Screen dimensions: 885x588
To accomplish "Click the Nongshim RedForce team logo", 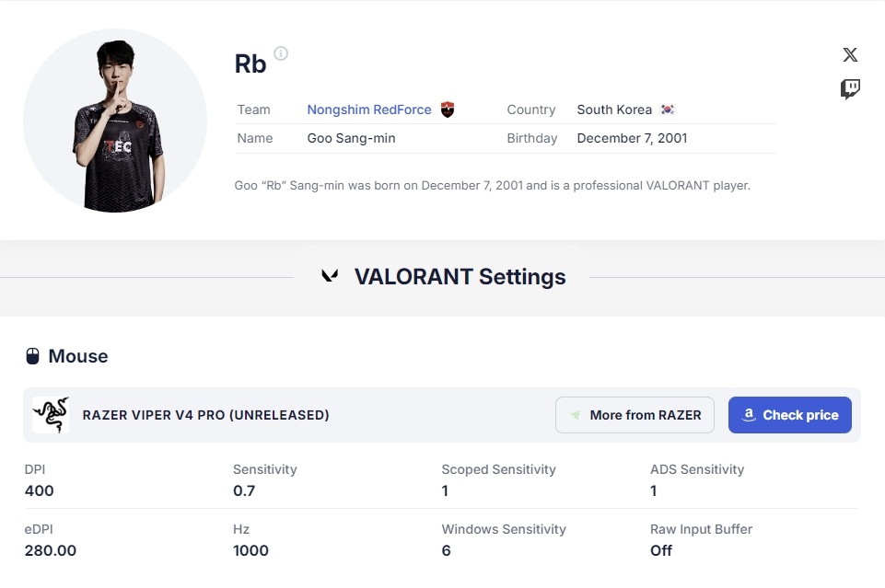I will point(448,110).
